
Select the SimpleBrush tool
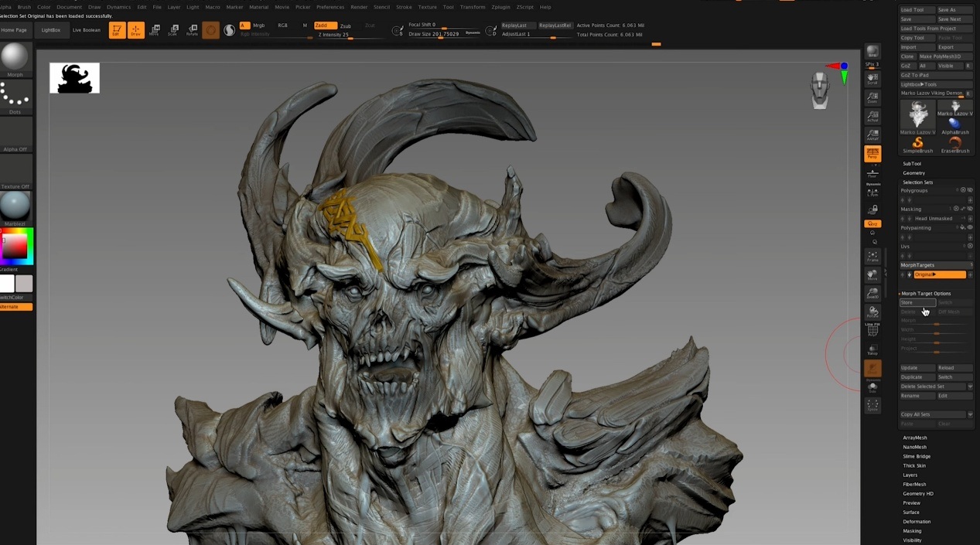(917, 145)
